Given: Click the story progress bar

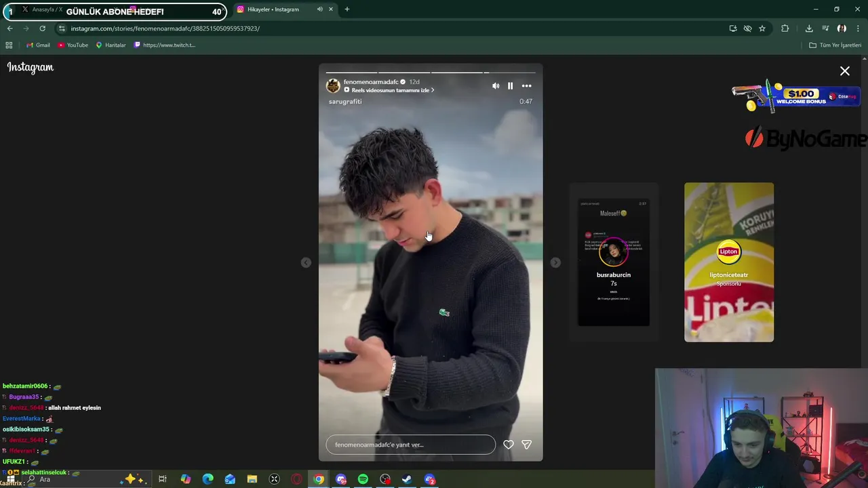Looking at the screenshot, I should pyautogui.click(x=431, y=73).
